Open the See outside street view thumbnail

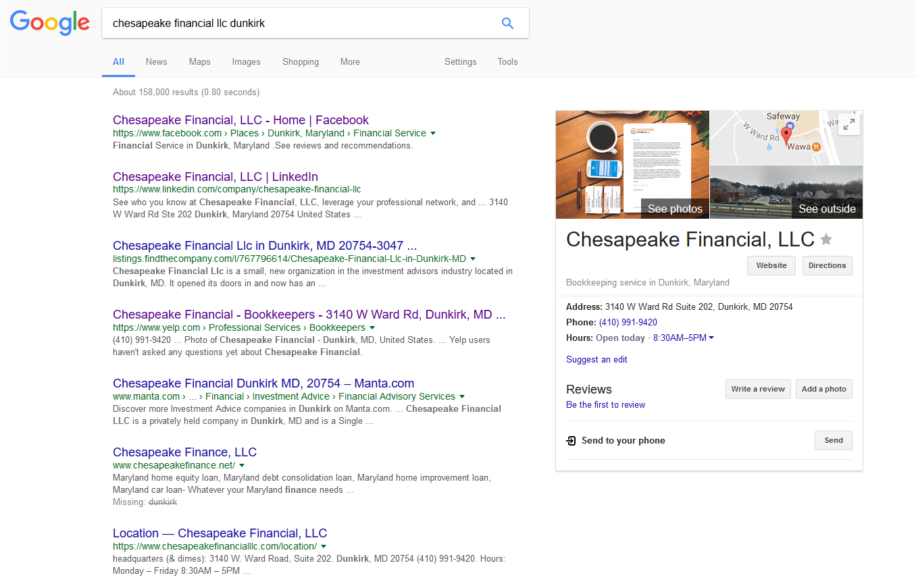[x=786, y=192]
